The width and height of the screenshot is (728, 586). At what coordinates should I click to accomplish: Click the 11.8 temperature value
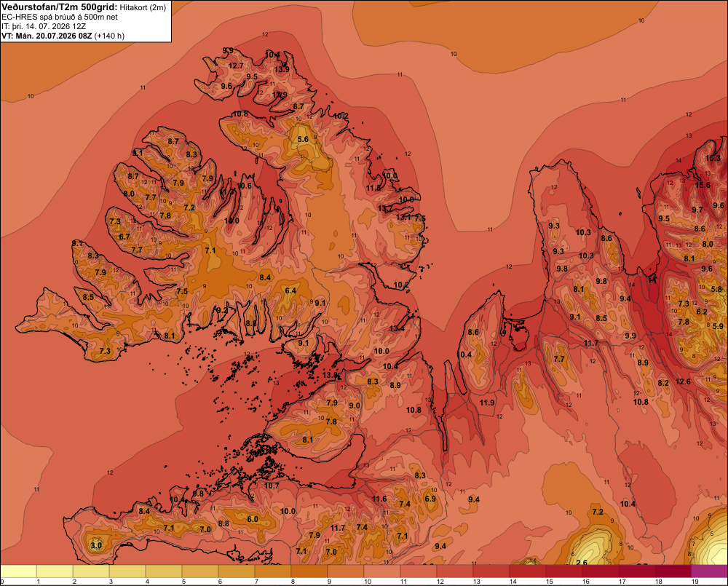[373, 188]
